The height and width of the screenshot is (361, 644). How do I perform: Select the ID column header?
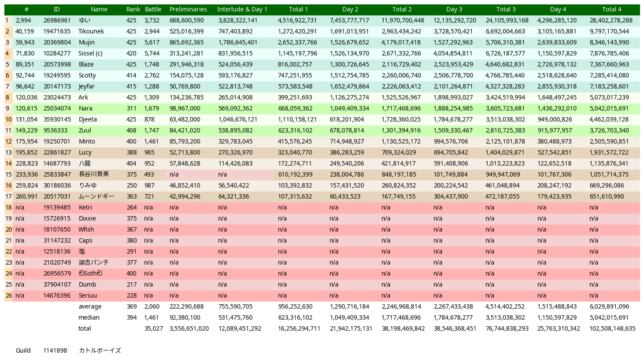click(57, 9)
